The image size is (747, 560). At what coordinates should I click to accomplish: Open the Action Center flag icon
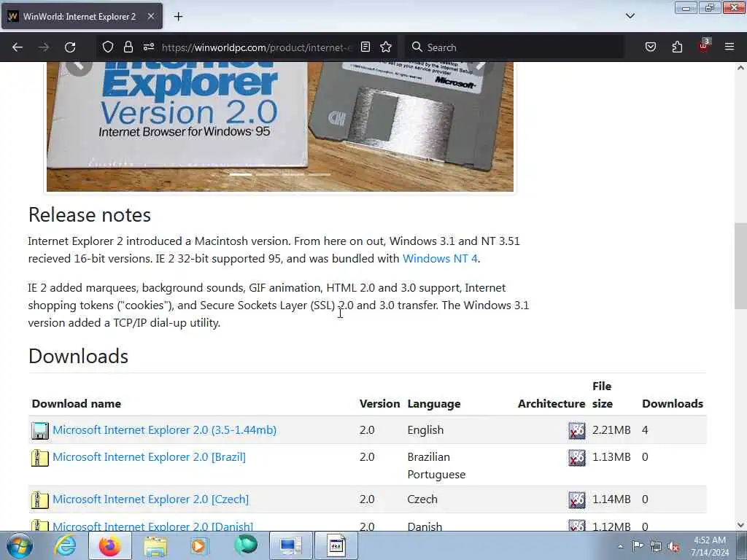(x=638, y=546)
